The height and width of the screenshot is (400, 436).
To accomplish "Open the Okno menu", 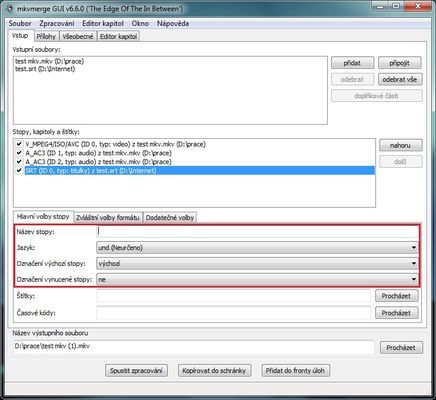I will [140, 24].
